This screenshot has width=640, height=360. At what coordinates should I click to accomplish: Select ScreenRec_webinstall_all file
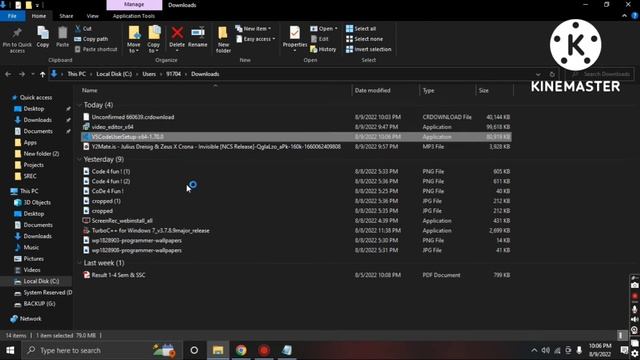pyautogui.click(x=122, y=221)
